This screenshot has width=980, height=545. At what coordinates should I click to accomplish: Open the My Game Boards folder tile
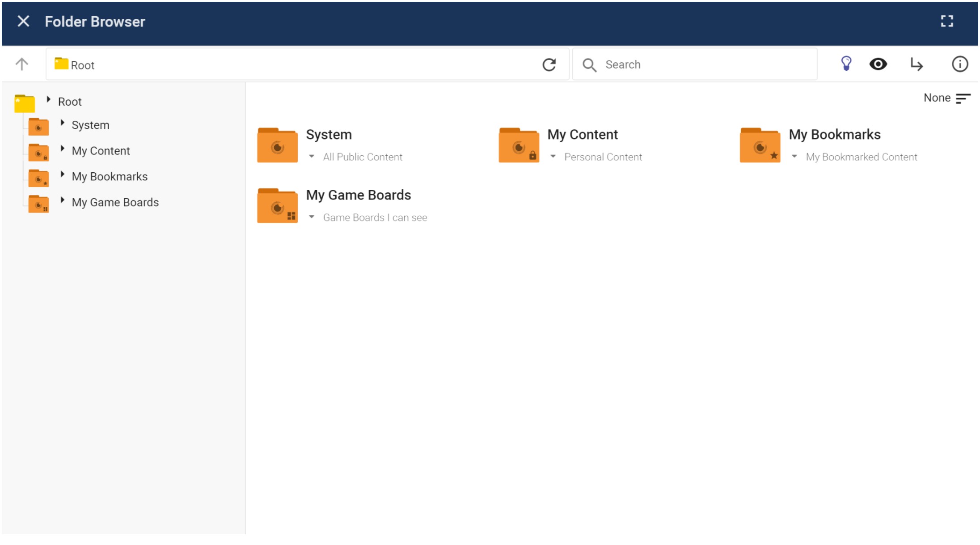point(278,206)
